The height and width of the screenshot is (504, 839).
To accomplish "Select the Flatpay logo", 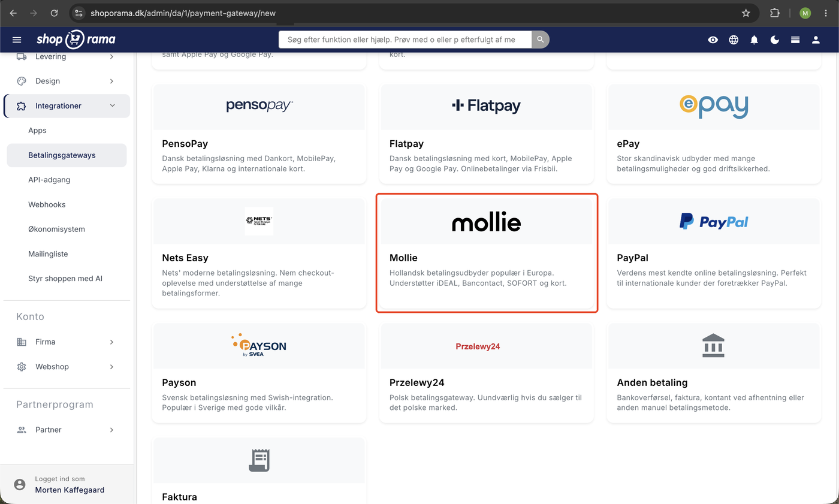I will pyautogui.click(x=486, y=106).
